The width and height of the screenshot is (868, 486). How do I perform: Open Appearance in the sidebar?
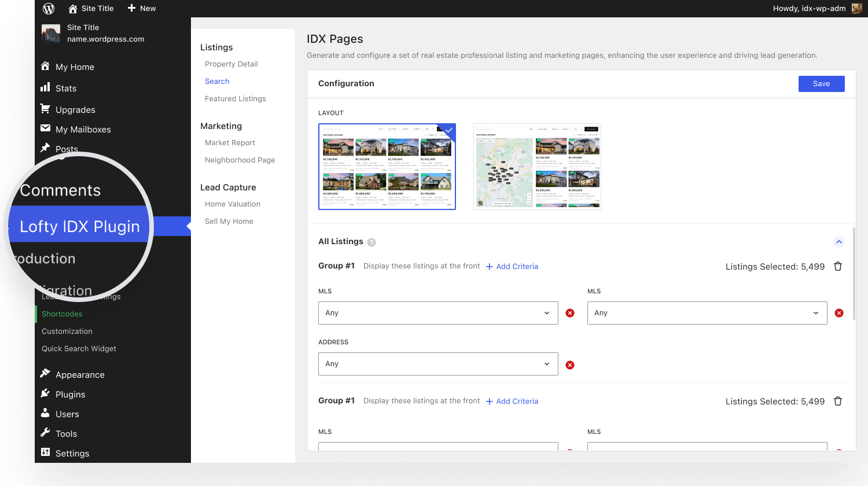click(80, 375)
